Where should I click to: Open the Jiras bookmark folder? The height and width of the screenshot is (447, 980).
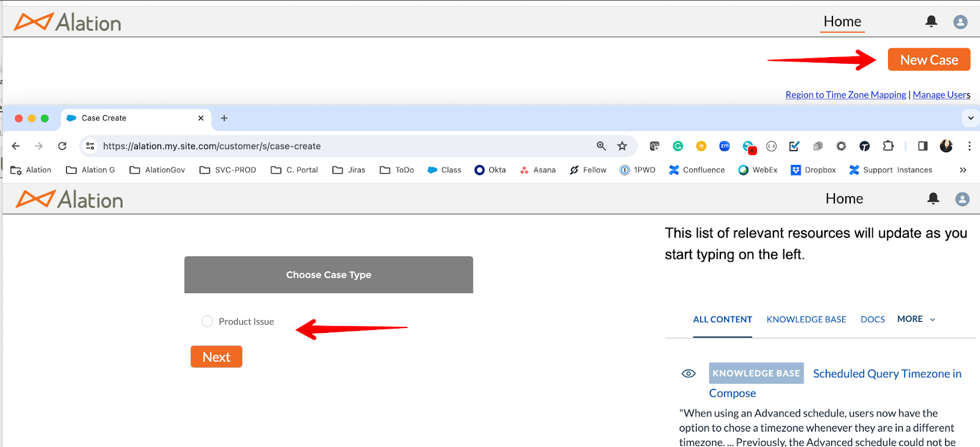tap(349, 170)
